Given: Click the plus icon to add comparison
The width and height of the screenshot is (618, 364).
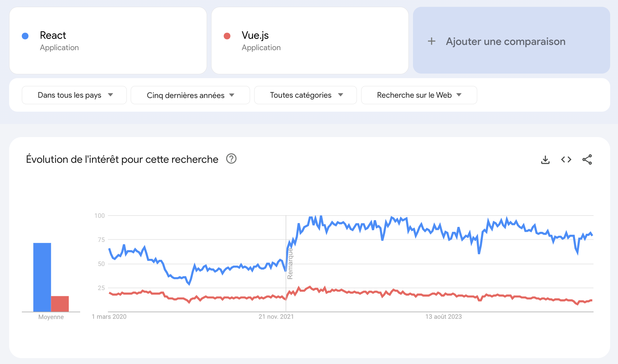Looking at the screenshot, I should coord(432,41).
